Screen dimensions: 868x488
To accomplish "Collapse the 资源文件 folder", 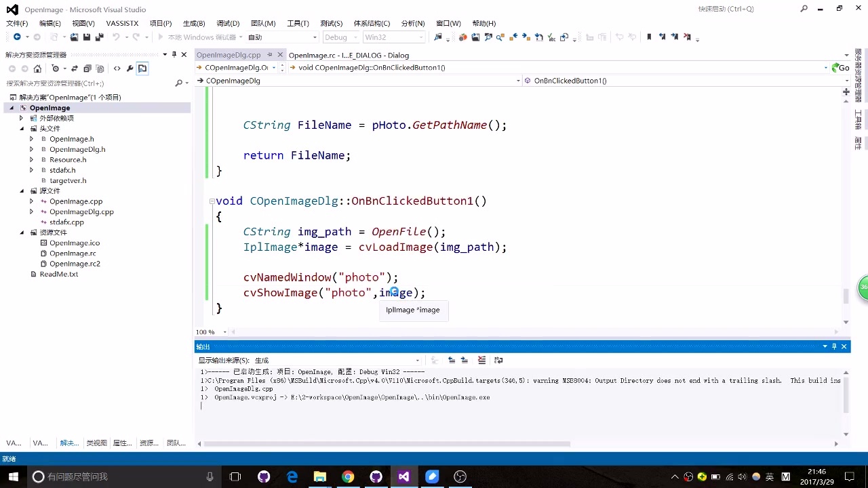I will (x=22, y=232).
